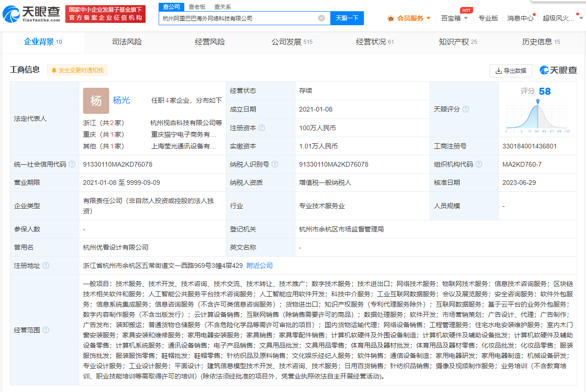Open the 企业背景 tab
The image size is (586, 392).
pyautogui.click(x=43, y=42)
